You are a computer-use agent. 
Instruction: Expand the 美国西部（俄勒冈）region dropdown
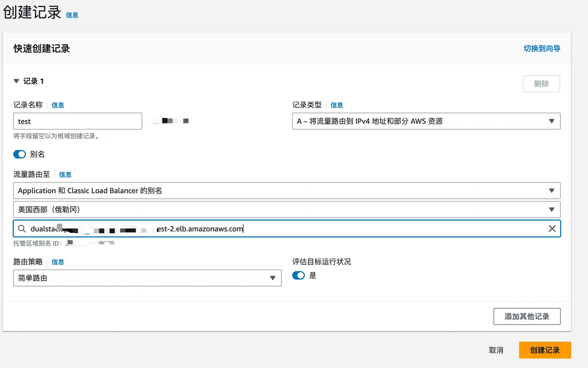tap(286, 210)
